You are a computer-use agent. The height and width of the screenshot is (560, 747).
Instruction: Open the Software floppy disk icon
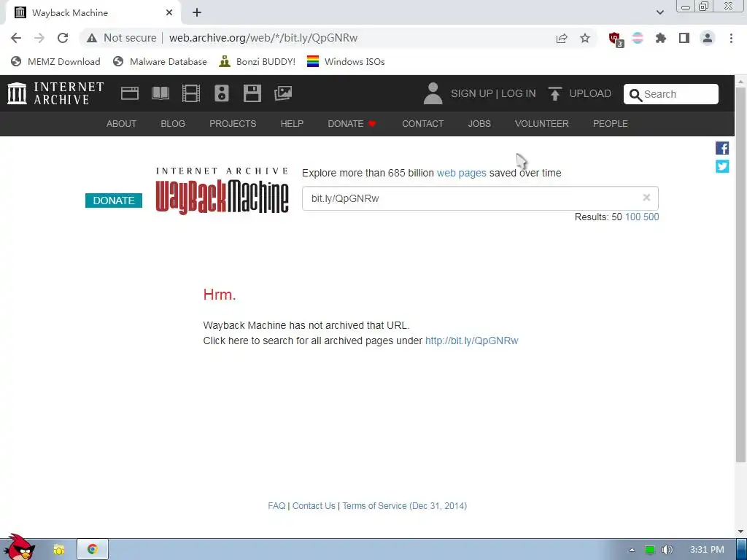[x=252, y=93]
